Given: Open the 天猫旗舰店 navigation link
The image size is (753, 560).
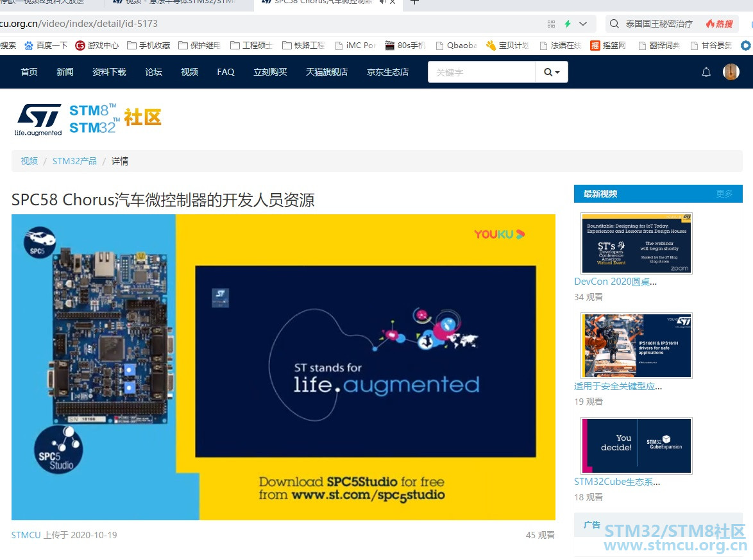Looking at the screenshot, I should point(326,72).
